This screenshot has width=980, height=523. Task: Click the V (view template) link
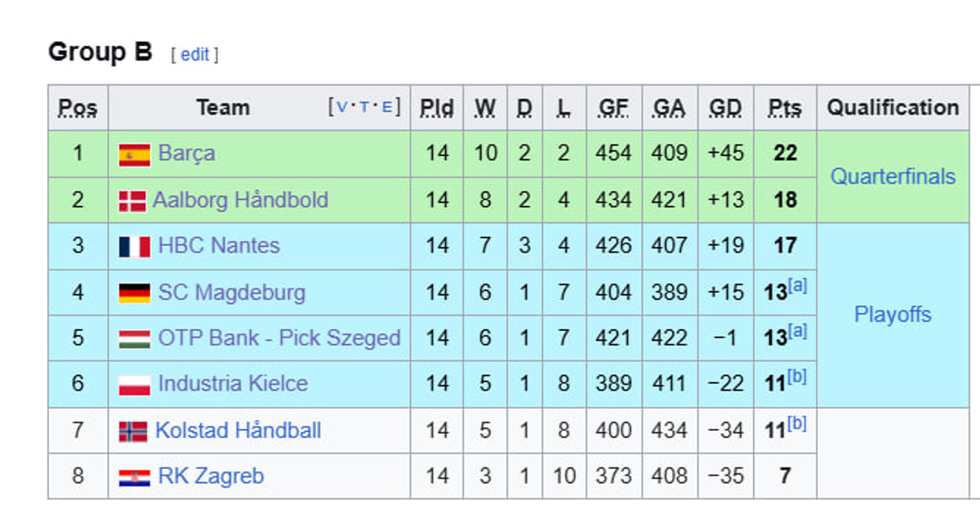pyautogui.click(x=342, y=107)
